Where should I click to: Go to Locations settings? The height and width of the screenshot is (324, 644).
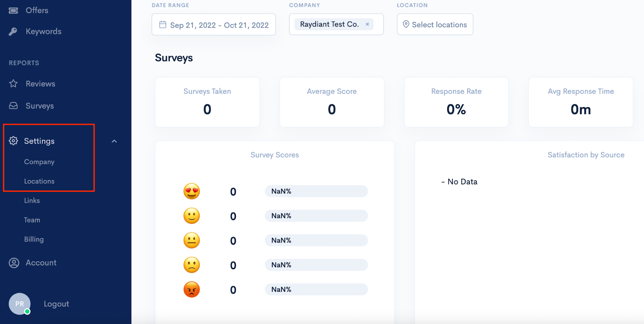pyautogui.click(x=39, y=181)
